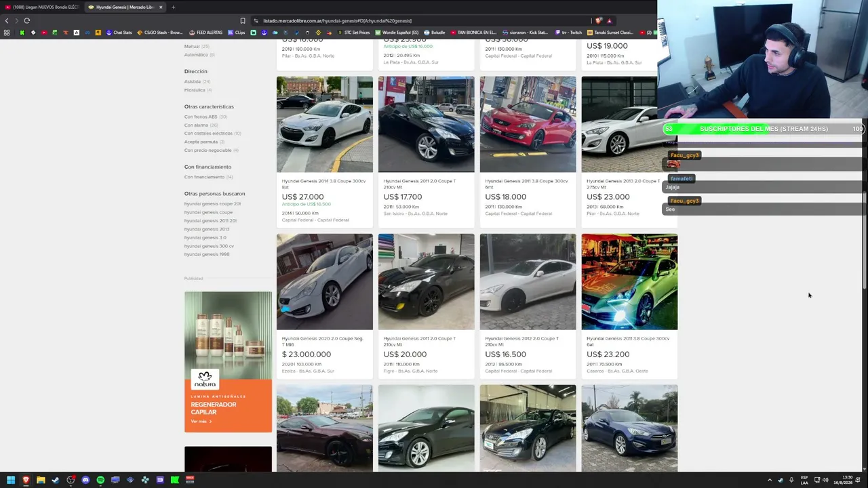Open the Brave Shields icon in address bar
The width and height of the screenshot is (868, 488).
(x=599, y=20)
